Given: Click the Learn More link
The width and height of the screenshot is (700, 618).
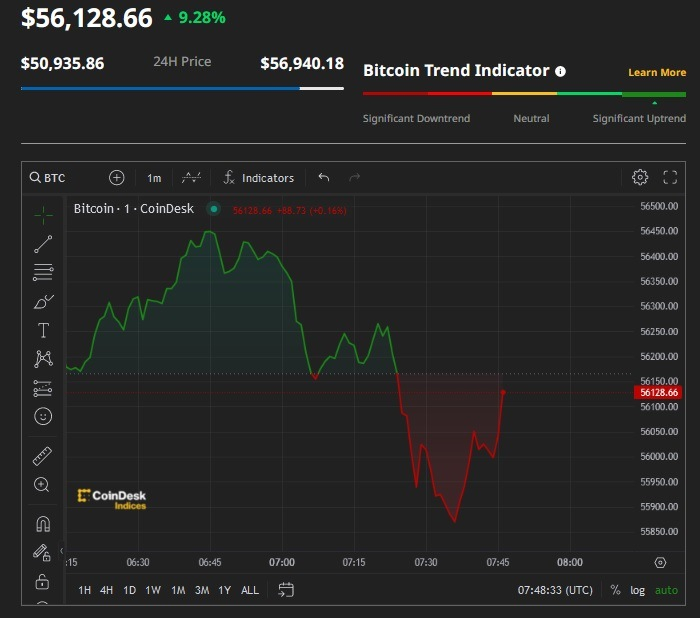Looking at the screenshot, I should (656, 73).
